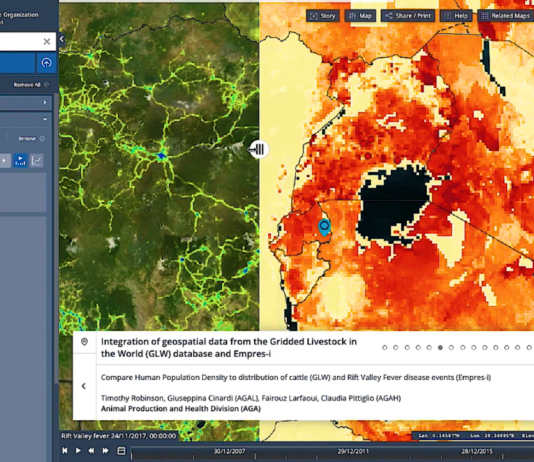Select the eighth story page dot
This screenshot has height=462, width=534.
pos(462,348)
